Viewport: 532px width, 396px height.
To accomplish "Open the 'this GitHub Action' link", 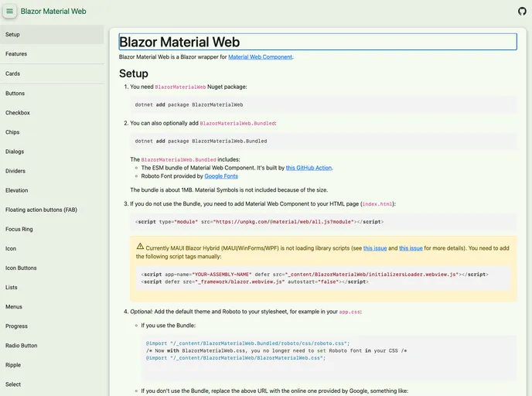I will click(x=309, y=167).
